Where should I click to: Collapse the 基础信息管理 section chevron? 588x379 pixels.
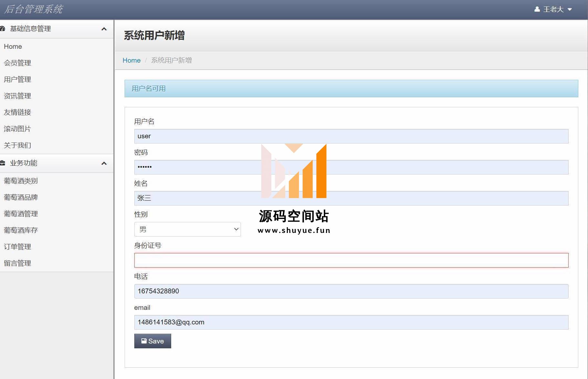(104, 29)
